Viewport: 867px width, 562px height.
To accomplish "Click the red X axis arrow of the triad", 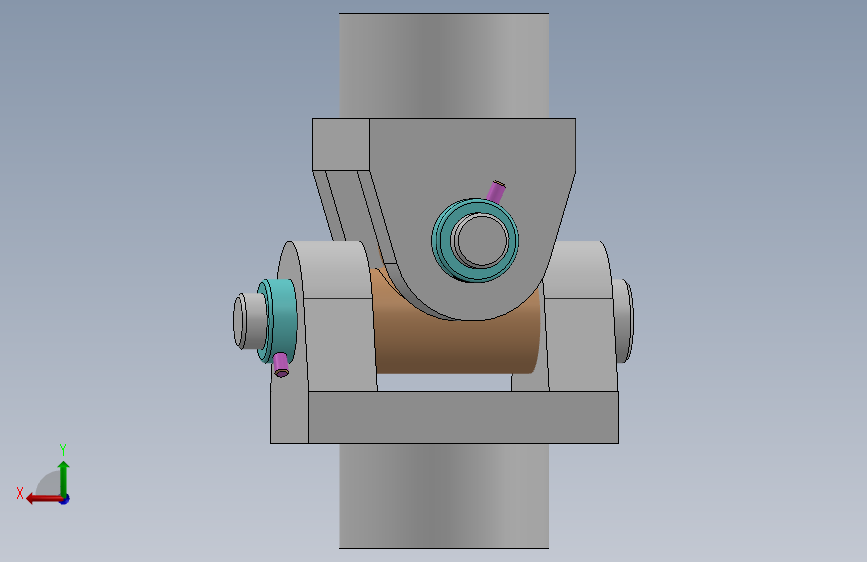I will 44,499.
